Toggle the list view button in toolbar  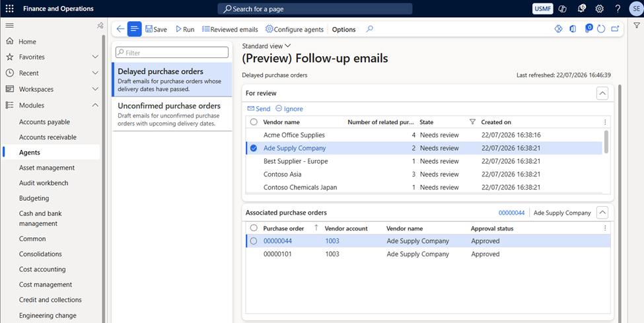pyautogui.click(x=134, y=29)
